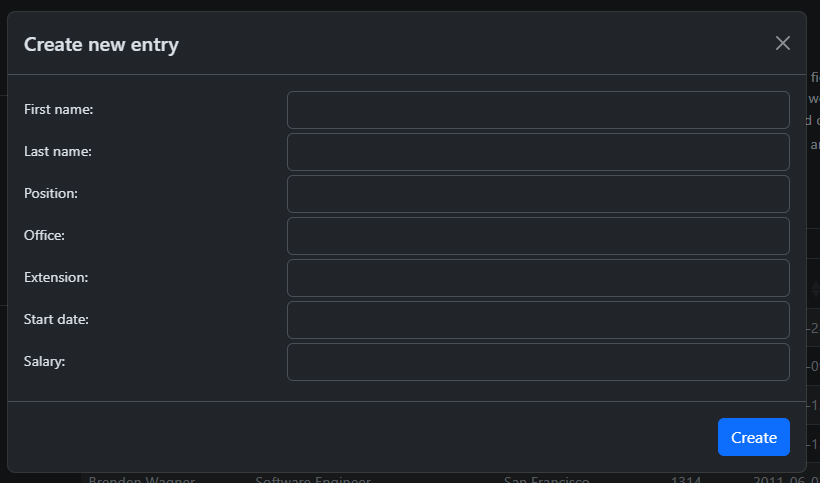Image resolution: width=820 pixels, height=483 pixels.
Task: Click the Software Engineer cell in background table
Action: point(313,479)
